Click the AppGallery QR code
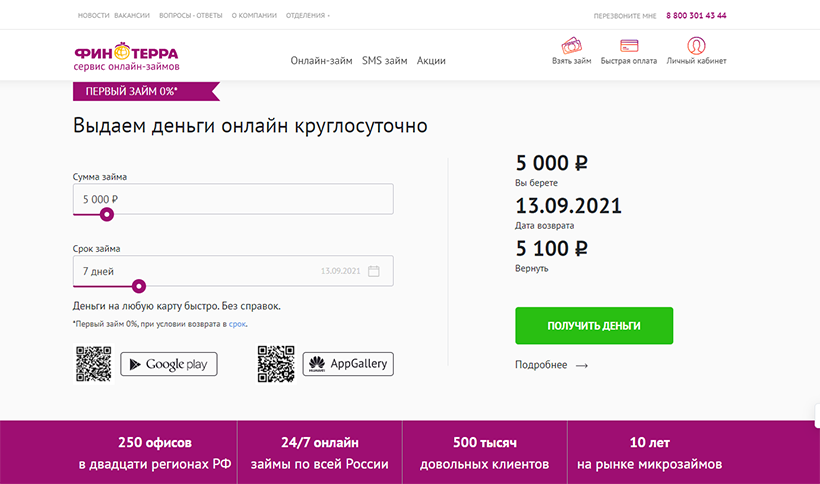Viewport: 820px width, 484px height. (276, 364)
